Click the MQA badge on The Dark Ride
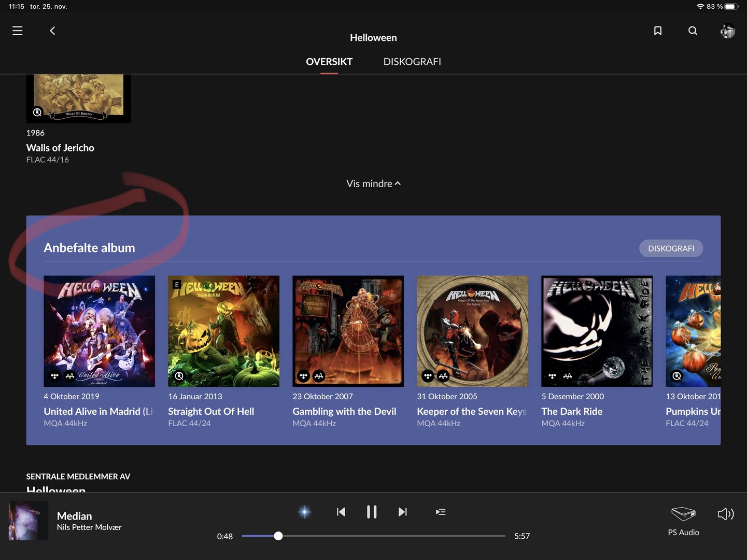 [568, 376]
